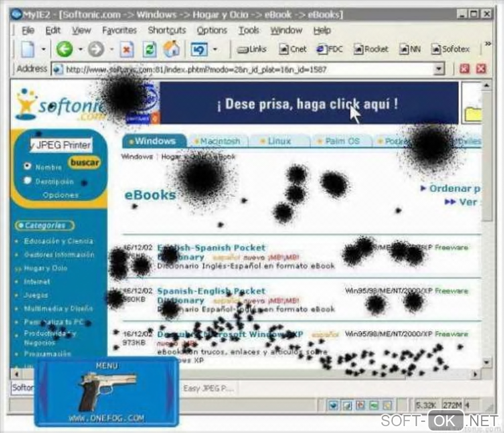Expand hidden toolbar links with the chevron

click(x=488, y=43)
